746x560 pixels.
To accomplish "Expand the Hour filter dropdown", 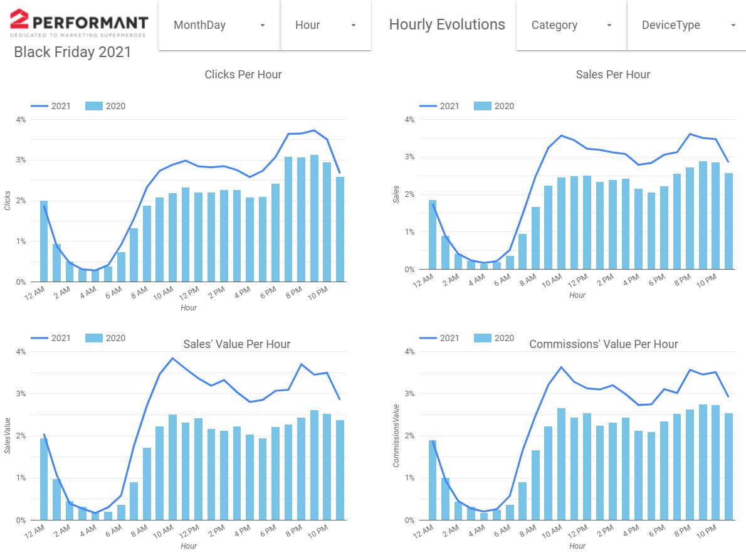I will (x=326, y=24).
